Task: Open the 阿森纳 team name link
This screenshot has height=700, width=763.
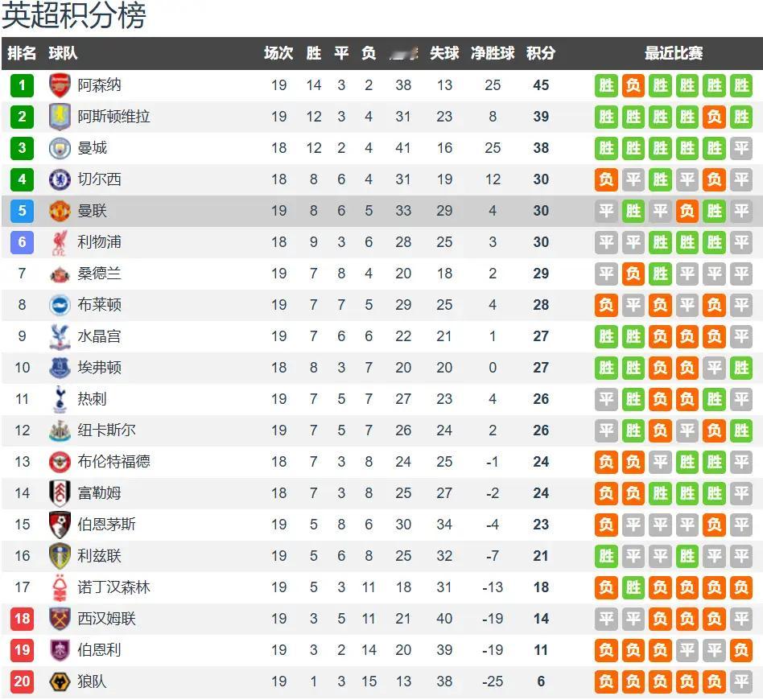Action: point(99,85)
